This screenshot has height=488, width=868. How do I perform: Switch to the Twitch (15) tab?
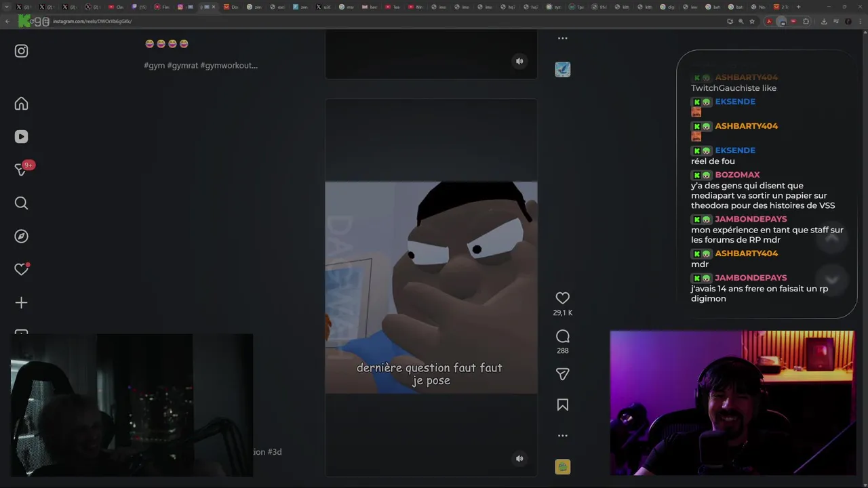(139, 7)
